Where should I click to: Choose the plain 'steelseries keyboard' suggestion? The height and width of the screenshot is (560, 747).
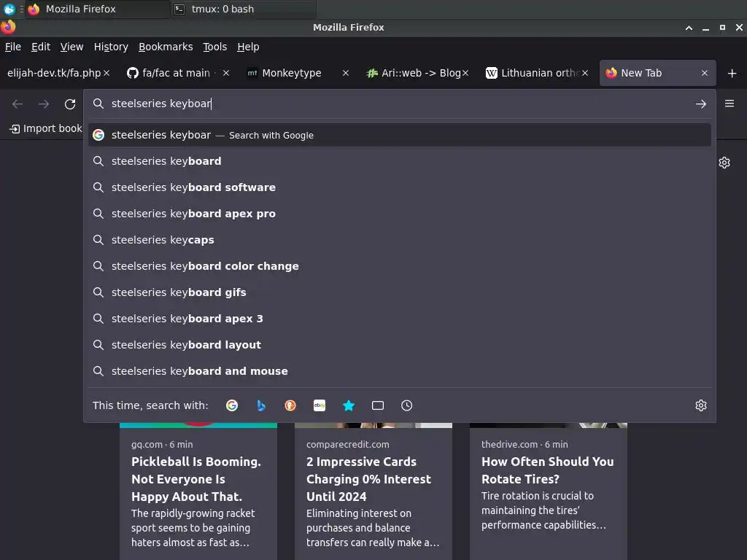click(400, 161)
